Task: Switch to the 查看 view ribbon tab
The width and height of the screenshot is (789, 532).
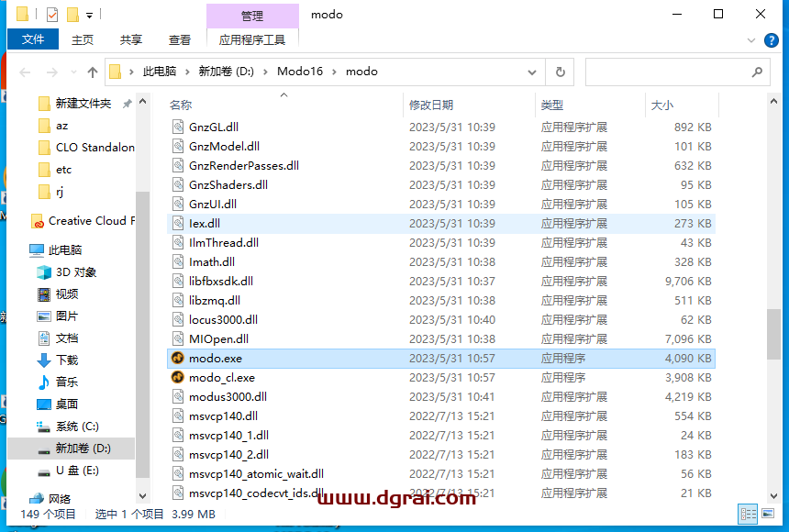Action: (x=180, y=39)
